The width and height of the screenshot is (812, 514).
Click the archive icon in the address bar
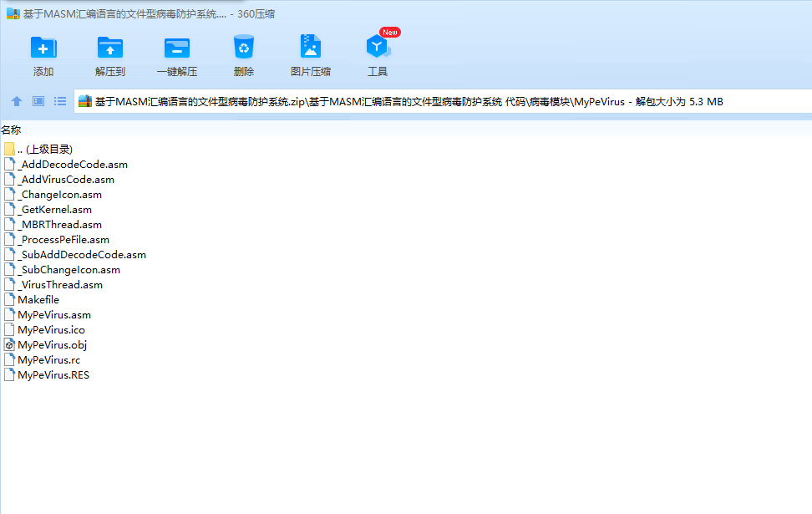(x=85, y=101)
